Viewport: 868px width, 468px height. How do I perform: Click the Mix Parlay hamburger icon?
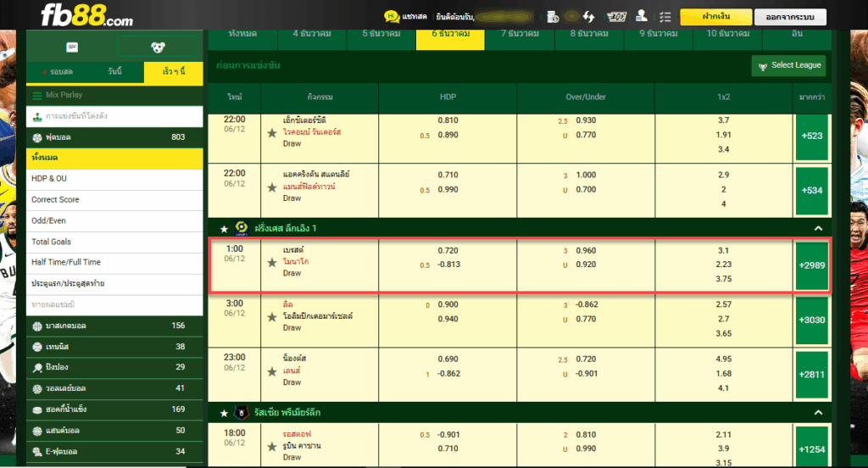pyautogui.click(x=37, y=95)
